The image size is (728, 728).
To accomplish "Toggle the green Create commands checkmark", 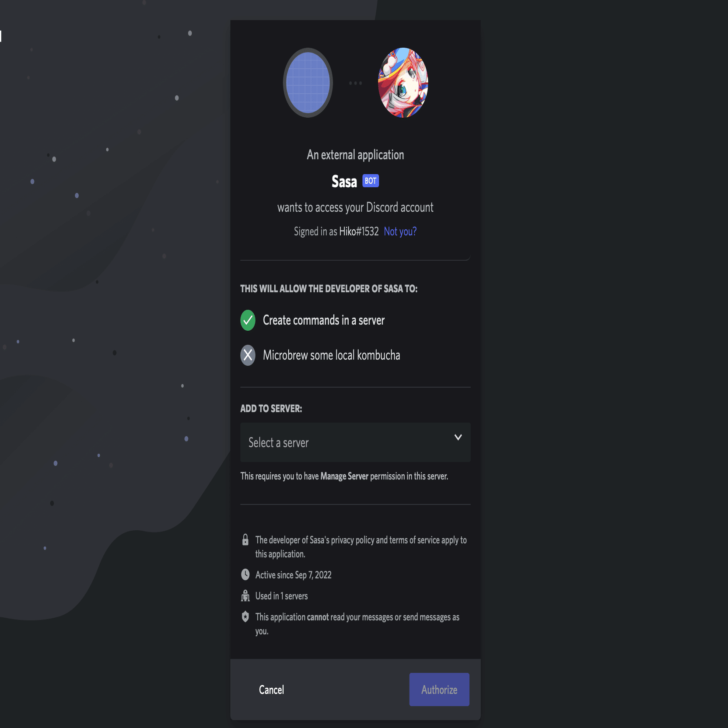I will coord(248,320).
